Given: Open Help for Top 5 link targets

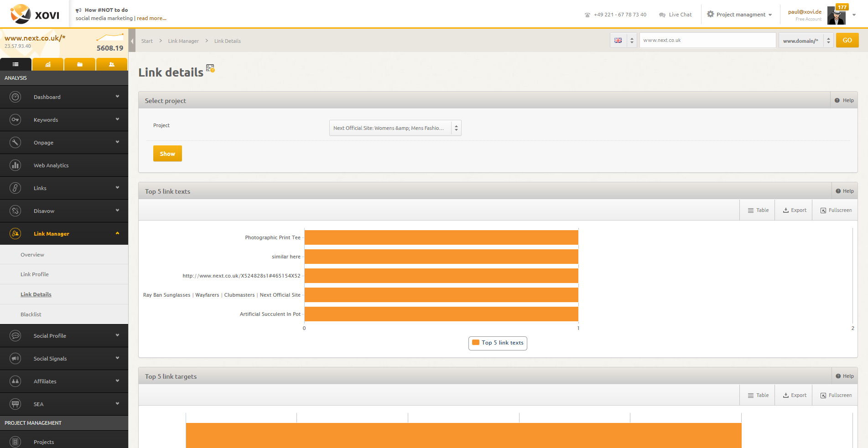Looking at the screenshot, I should tap(844, 376).
